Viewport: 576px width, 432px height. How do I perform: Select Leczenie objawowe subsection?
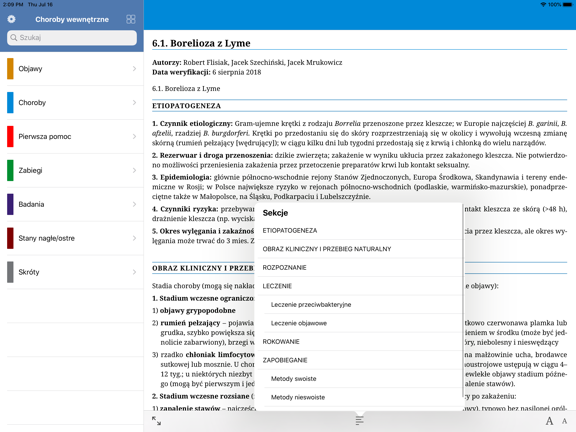point(359,323)
